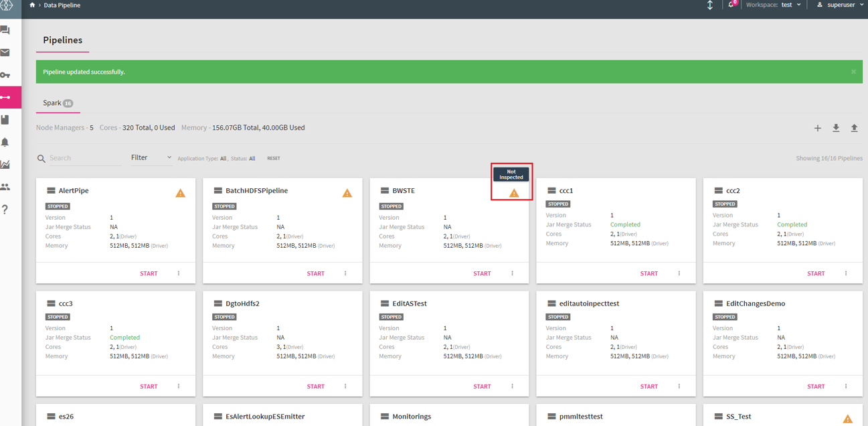
Task: Open the key icon in sidebar
Action: pyautogui.click(x=5, y=75)
